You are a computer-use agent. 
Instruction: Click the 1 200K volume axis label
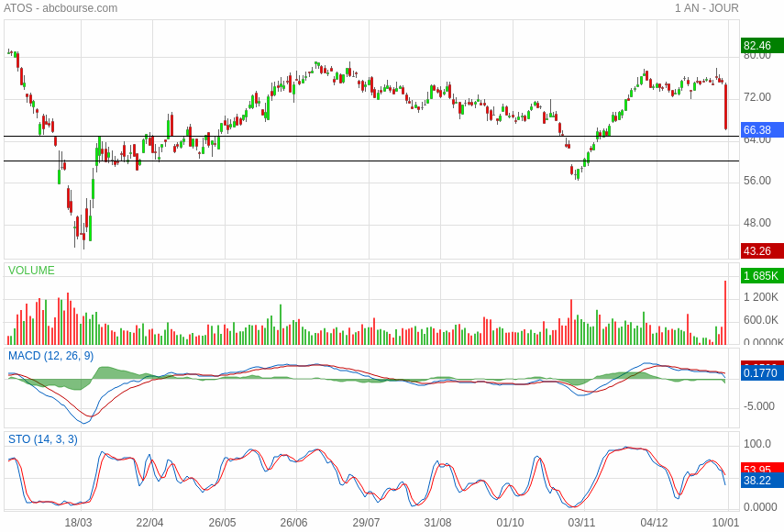point(760,297)
